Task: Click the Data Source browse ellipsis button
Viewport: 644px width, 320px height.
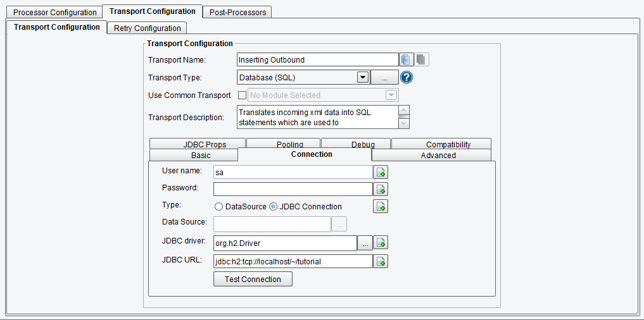Action: pyautogui.click(x=339, y=225)
